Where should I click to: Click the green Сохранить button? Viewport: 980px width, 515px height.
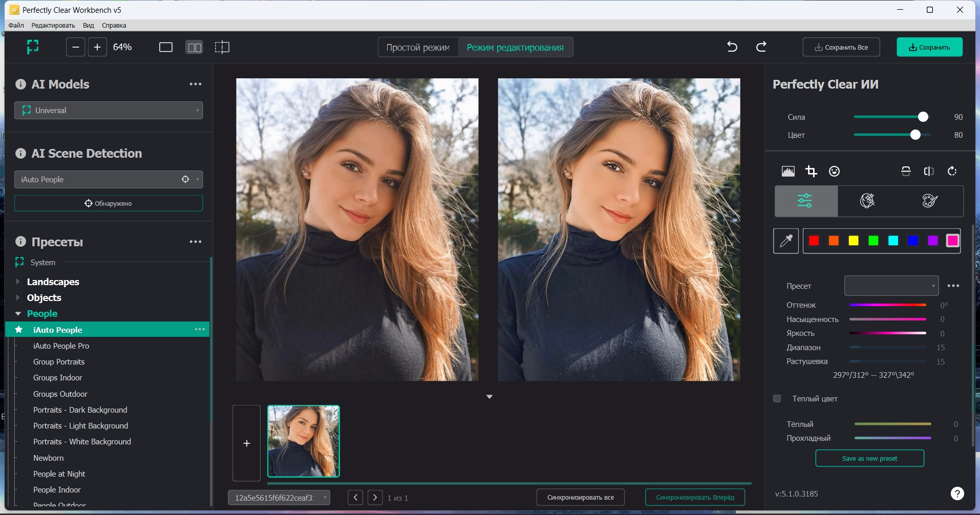[929, 47]
